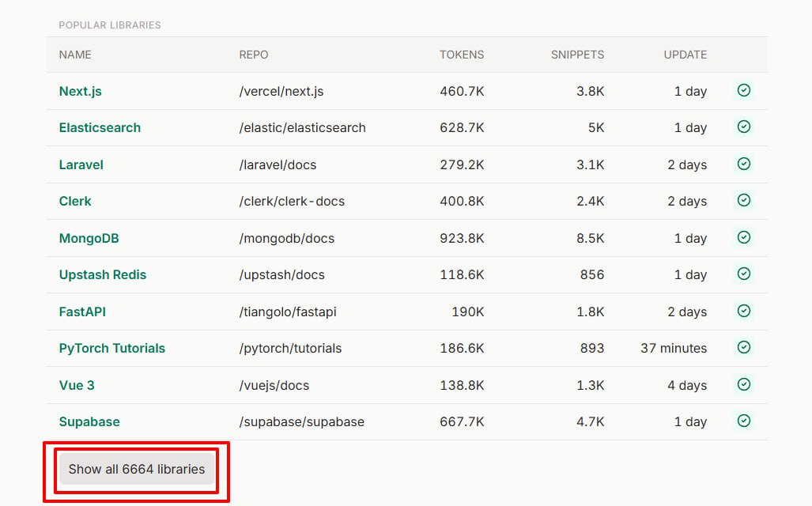The image size is (812, 506).
Task: Open the Supabase library link
Action: tap(89, 421)
